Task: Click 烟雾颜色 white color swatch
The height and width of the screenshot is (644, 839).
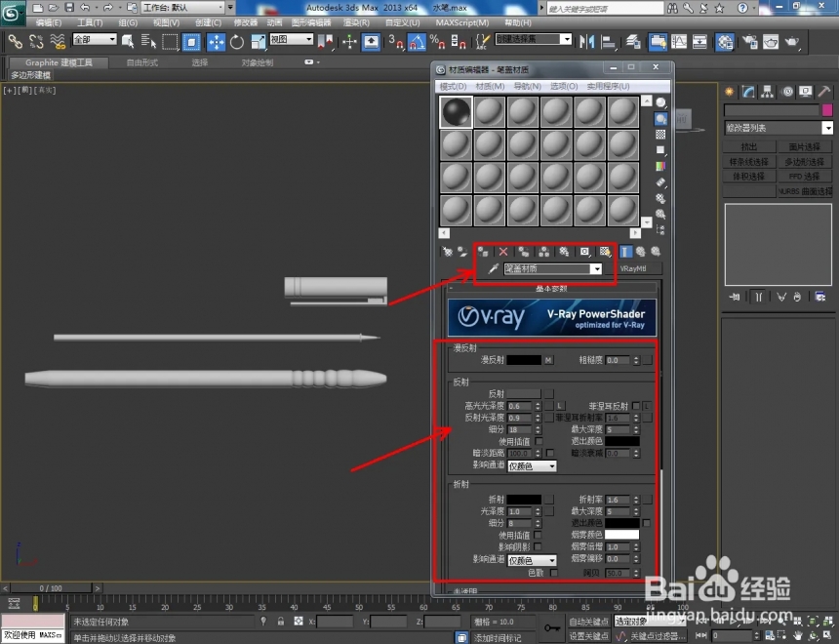Action: (621, 535)
